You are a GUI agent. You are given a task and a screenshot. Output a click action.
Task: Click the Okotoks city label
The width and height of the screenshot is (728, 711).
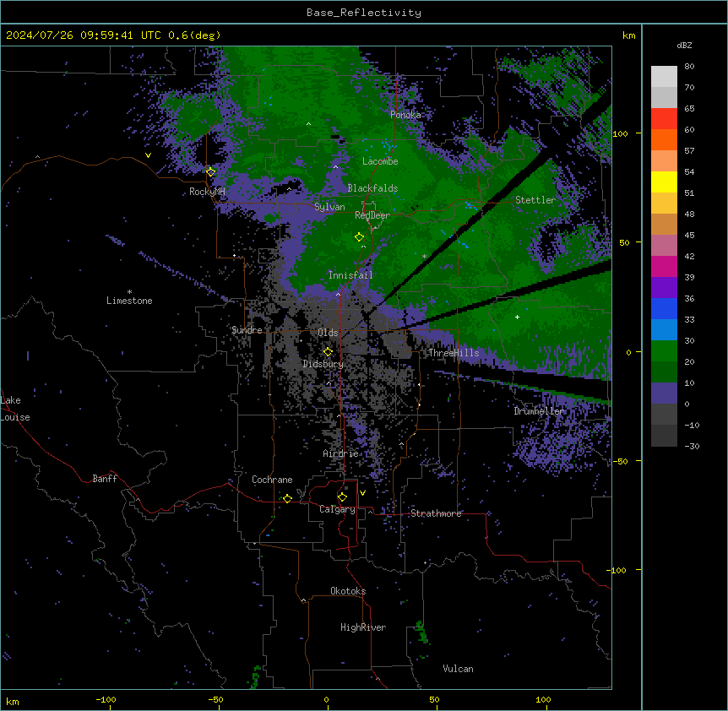pos(348,591)
